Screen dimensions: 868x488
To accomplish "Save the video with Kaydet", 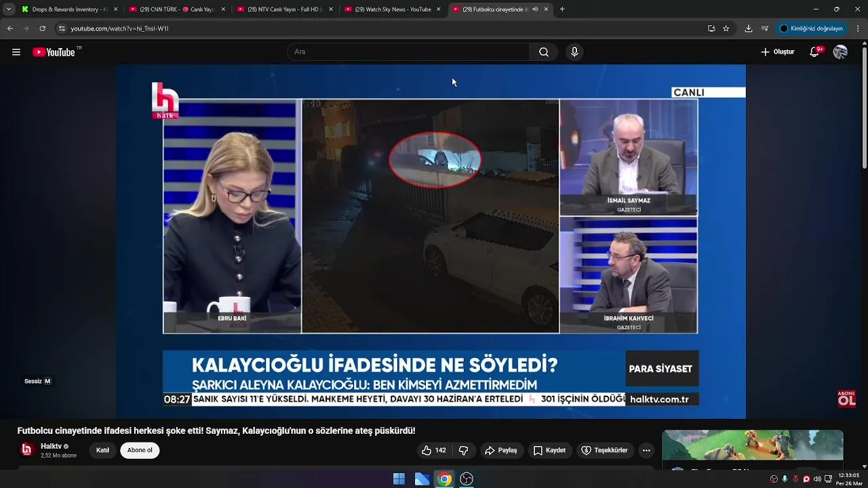I will 549,450.
